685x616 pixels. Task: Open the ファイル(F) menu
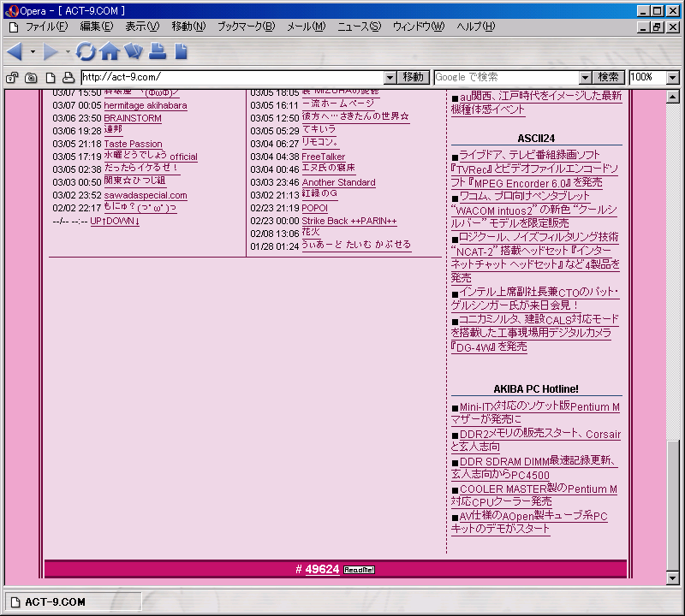coord(46,27)
